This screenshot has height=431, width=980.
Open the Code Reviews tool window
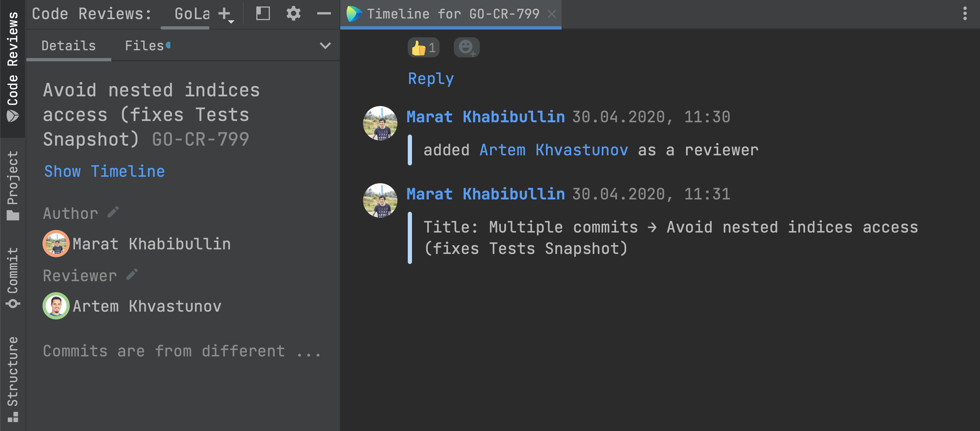pos(13,66)
